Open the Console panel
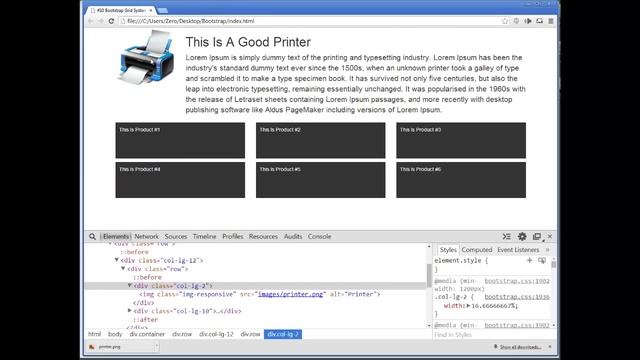This screenshot has height=360, width=640. tap(320, 236)
